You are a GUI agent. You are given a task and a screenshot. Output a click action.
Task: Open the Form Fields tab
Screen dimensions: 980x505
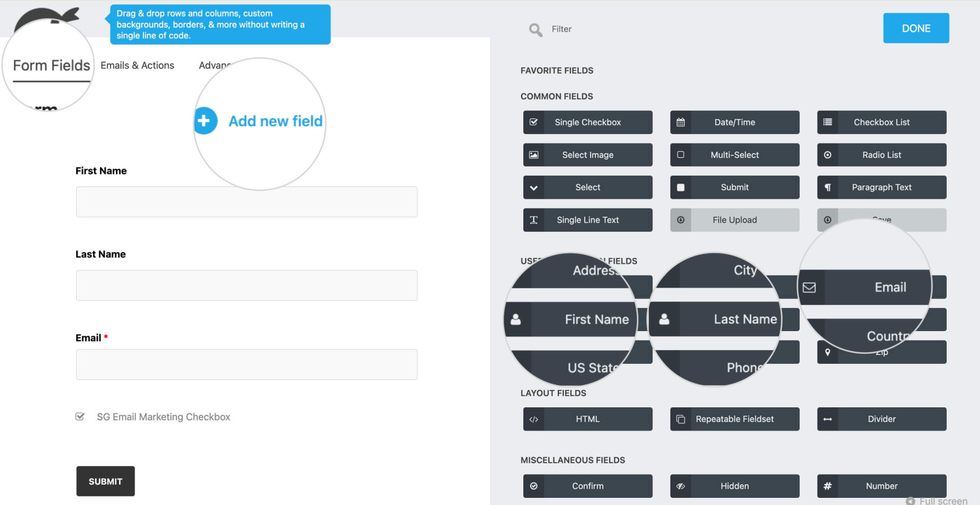point(51,66)
